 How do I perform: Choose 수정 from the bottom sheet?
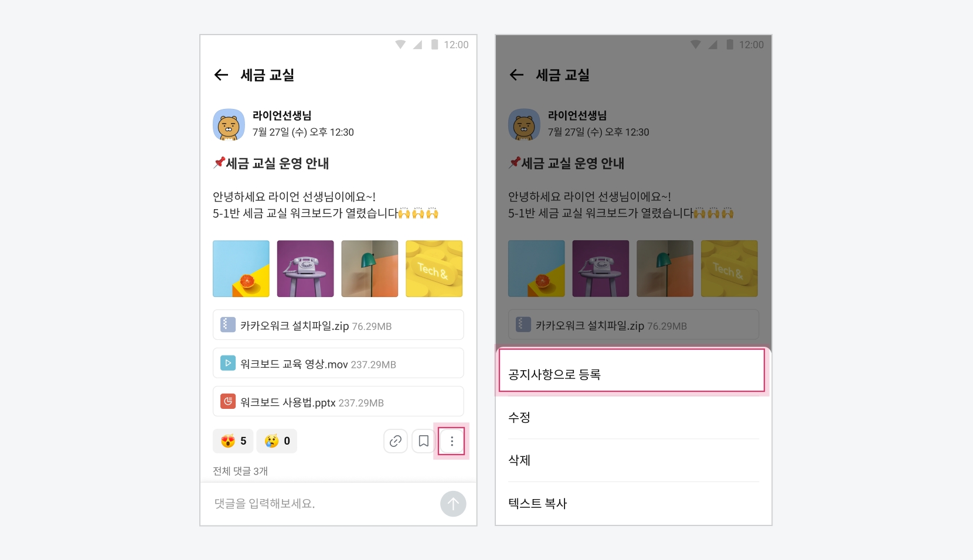[634, 418]
